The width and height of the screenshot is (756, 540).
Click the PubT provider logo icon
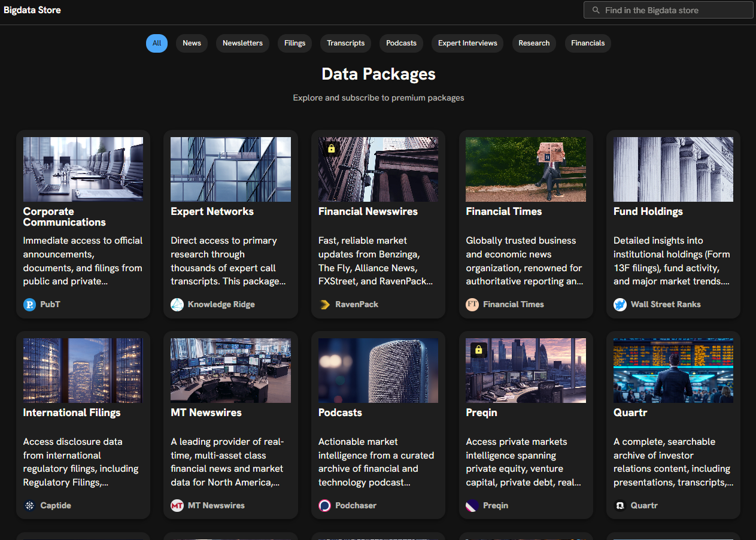click(30, 305)
